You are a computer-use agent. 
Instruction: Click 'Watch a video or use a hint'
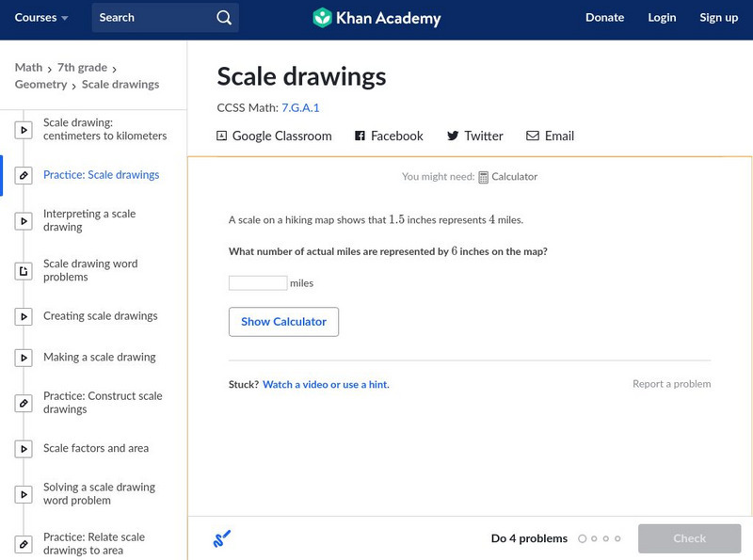coord(326,385)
